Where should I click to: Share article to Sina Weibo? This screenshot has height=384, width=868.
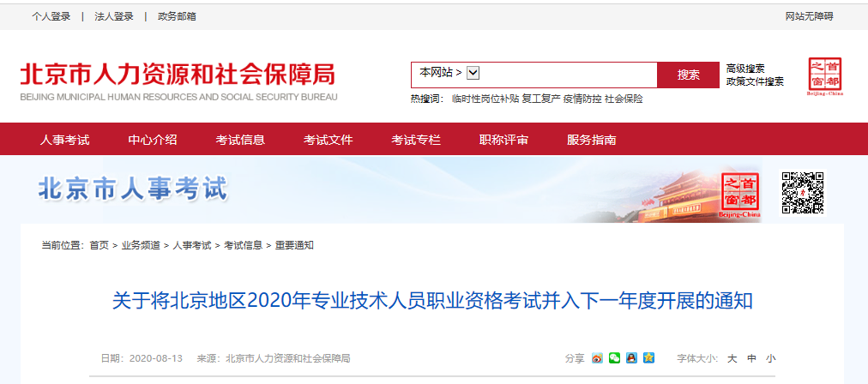coord(597,358)
